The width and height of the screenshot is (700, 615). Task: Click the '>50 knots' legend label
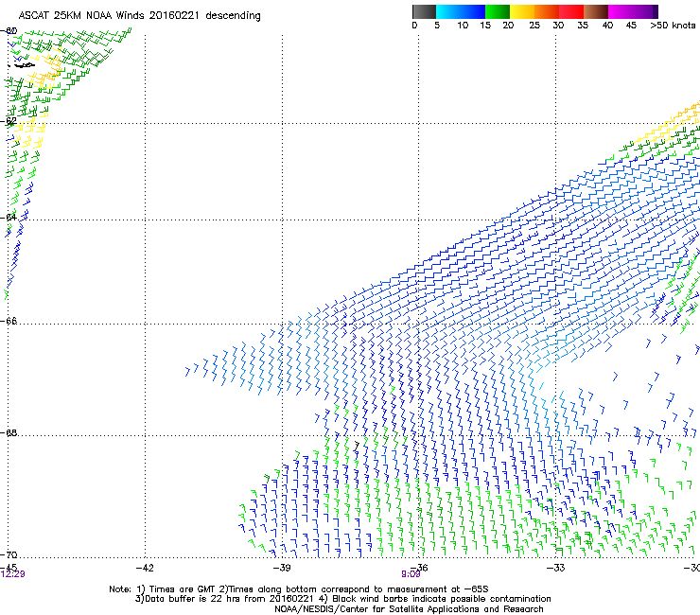pyautogui.click(x=673, y=26)
